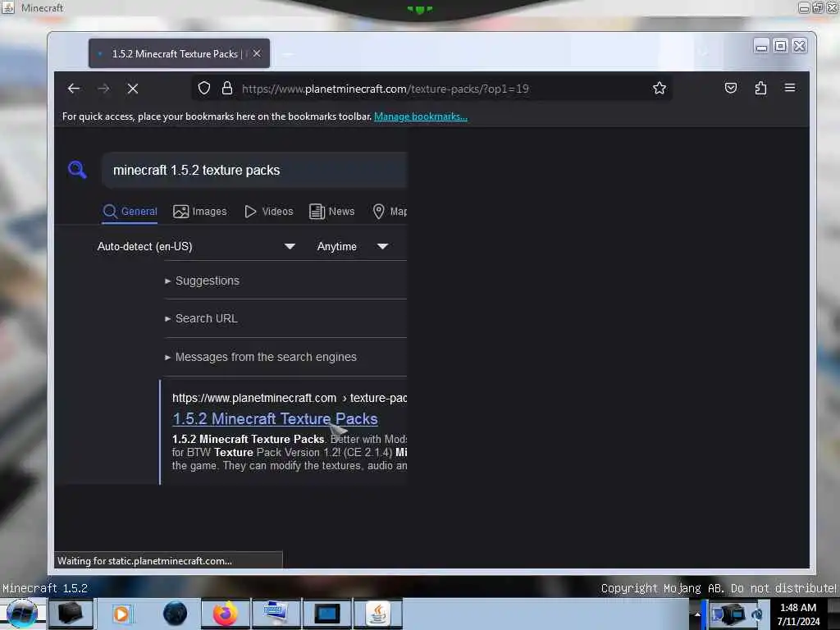Open the on-screen keyboard taskbar icon

pos(276,614)
